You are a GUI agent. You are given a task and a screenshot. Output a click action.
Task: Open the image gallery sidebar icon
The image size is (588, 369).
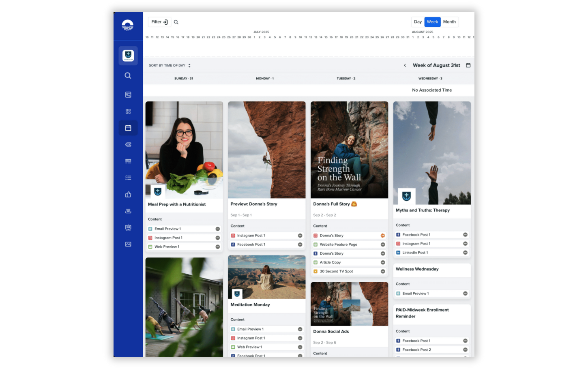128,245
